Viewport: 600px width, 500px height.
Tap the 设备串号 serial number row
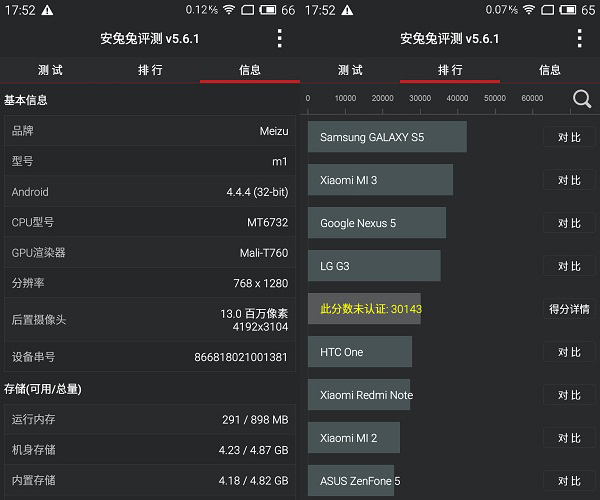click(150, 357)
